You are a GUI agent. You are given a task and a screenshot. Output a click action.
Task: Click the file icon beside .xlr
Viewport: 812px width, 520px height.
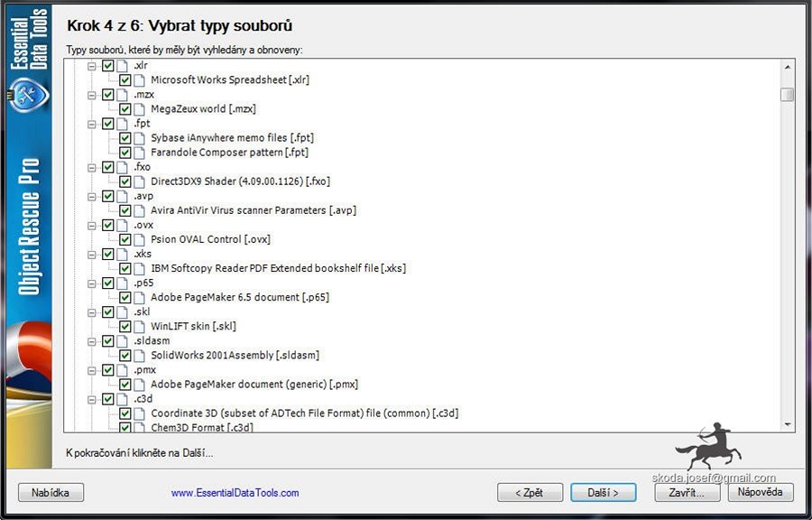point(122,66)
